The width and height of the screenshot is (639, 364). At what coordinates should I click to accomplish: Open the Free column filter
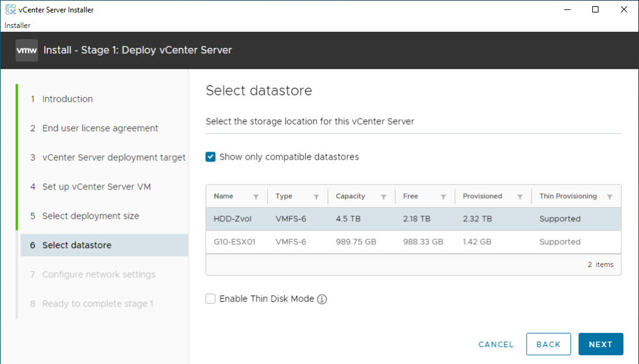point(445,196)
